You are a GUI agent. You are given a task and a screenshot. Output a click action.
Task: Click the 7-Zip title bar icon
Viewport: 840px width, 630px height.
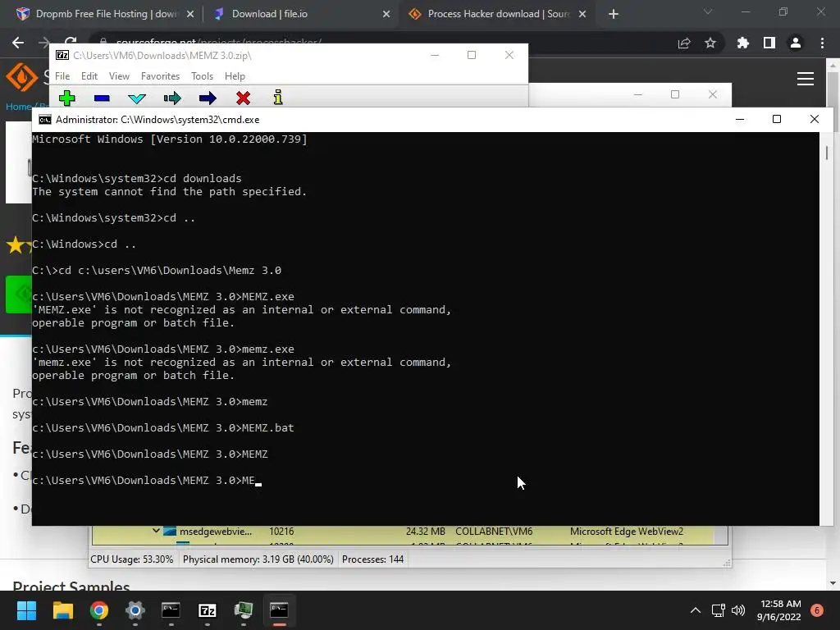click(x=62, y=55)
